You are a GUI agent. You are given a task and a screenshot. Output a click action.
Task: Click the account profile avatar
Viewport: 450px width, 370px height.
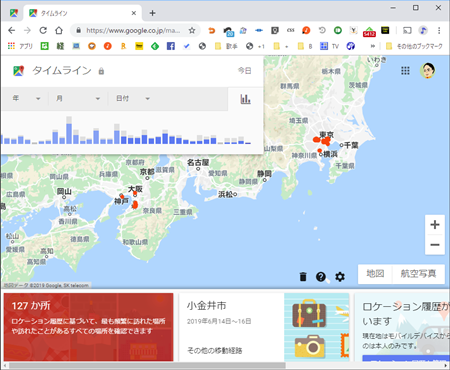coord(427,71)
